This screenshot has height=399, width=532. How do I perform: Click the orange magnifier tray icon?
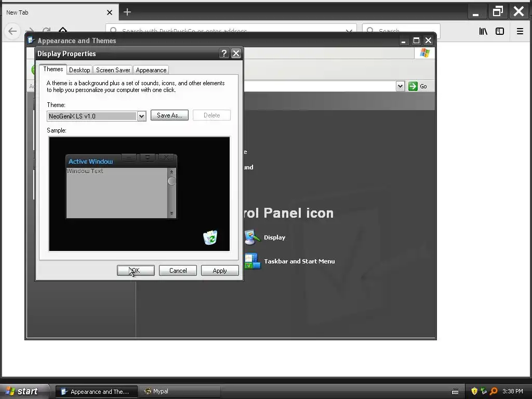pyautogui.click(x=494, y=391)
